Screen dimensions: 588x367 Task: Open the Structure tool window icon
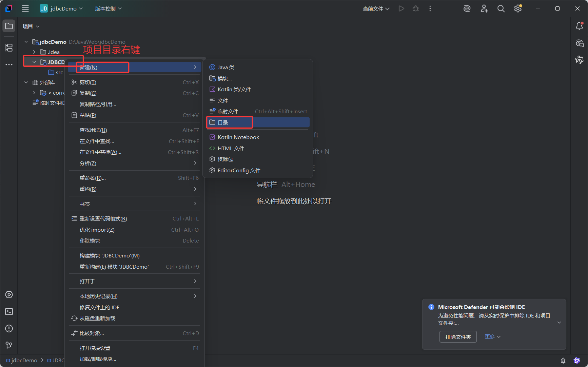9,47
